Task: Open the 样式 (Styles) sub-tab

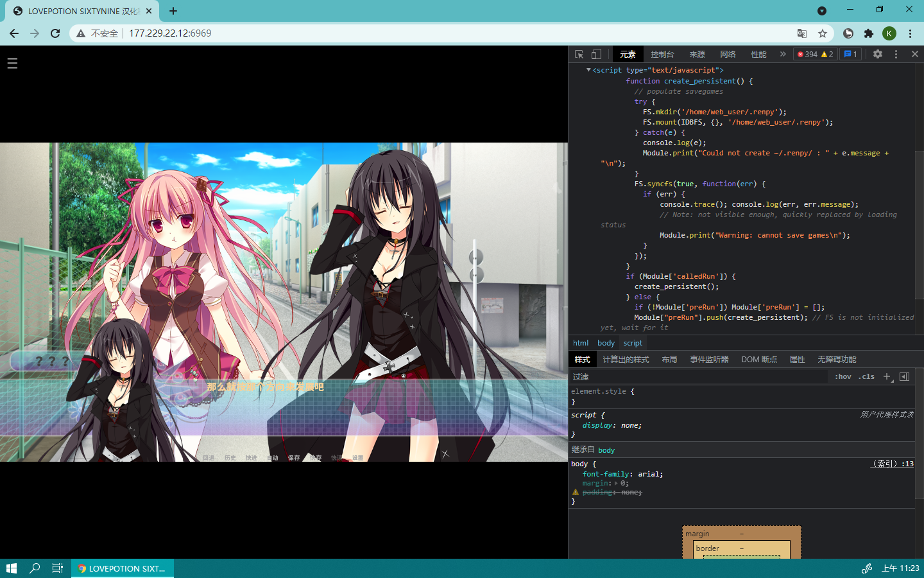Action: [582, 360]
